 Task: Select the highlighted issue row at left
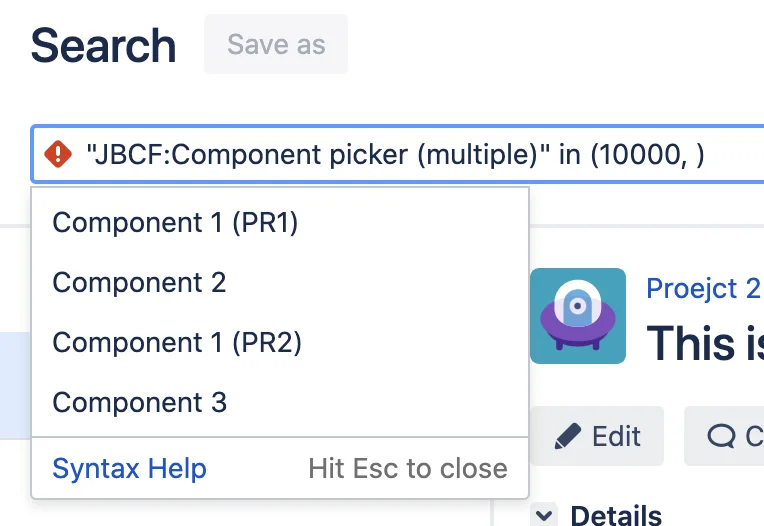pyautogui.click(x=15, y=386)
